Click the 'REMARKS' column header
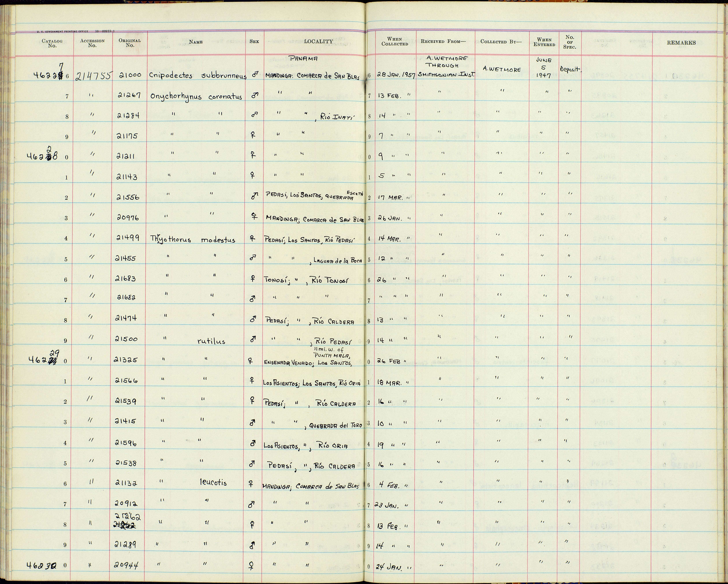The height and width of the screenshot is (584, 728). coord(681,43)
